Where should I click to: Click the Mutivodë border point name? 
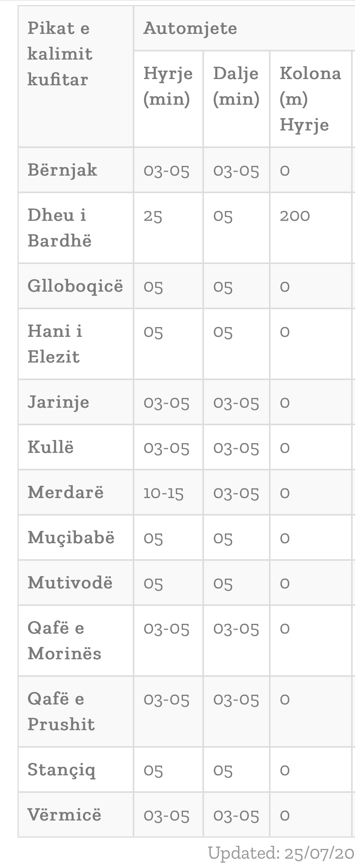[x=70, y=583]
